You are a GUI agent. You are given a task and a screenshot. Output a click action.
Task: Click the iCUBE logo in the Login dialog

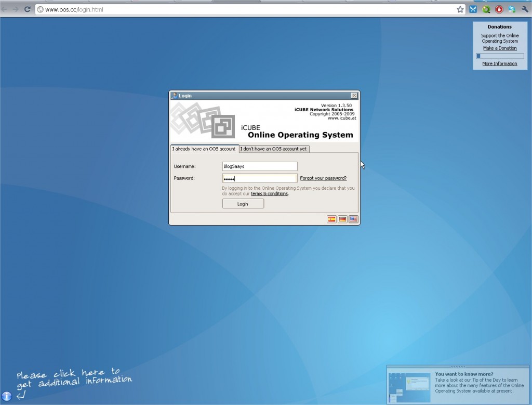click(203, 120)
